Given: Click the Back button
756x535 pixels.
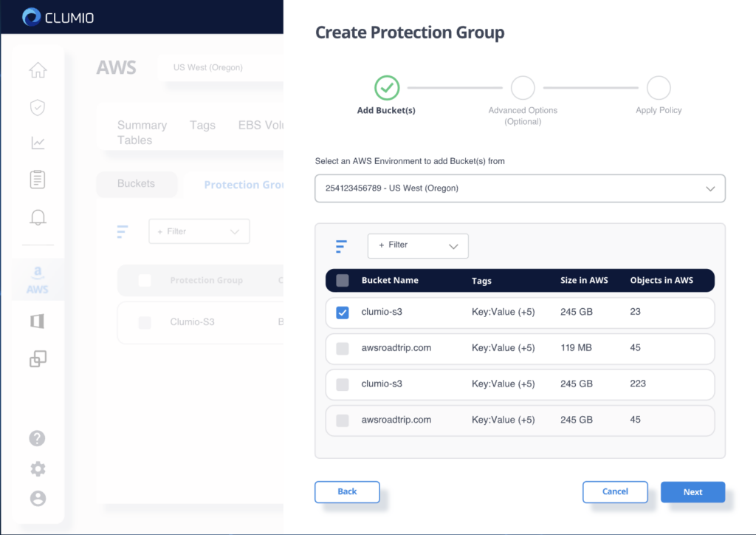Looking at the screenshot, I should [x=347, y=491].
